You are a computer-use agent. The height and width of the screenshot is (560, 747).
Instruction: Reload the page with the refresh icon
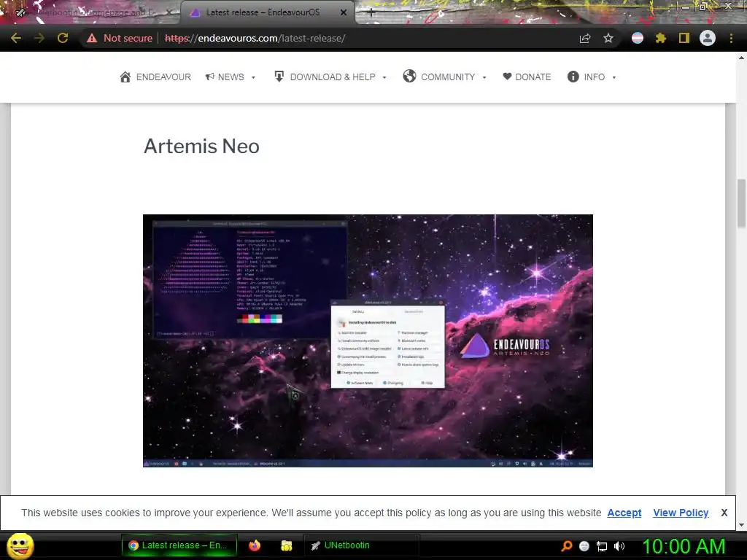coord(63,38)
